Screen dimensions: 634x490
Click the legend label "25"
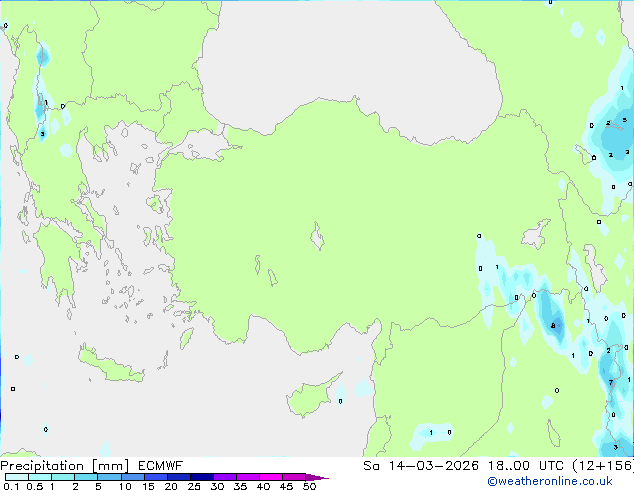pyautogui.click(x=194, y=486)
